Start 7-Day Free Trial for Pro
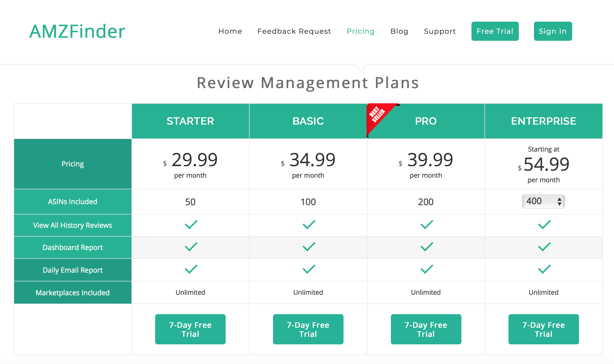The image size is (614, 364). click(x=426, y=329)
